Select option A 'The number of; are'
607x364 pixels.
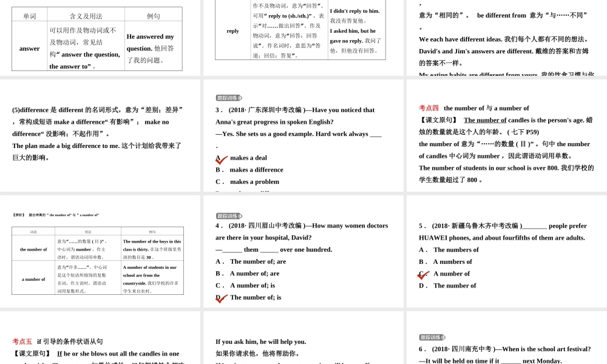coord(251,261)
